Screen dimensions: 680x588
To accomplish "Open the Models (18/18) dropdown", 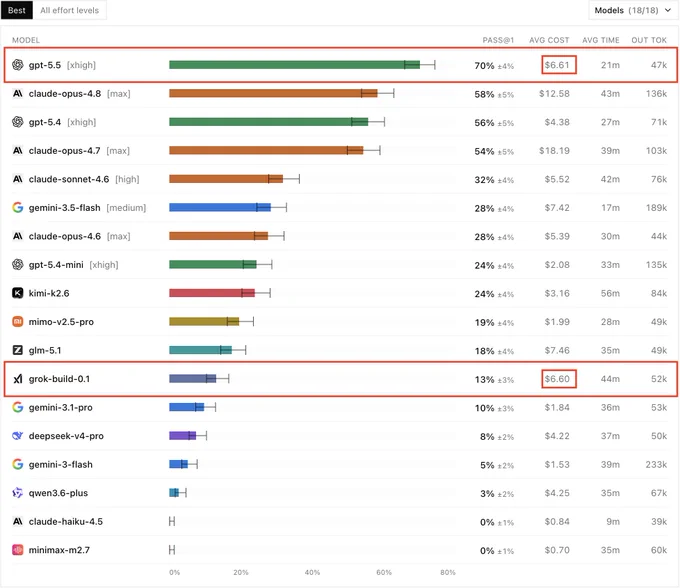I will pyautogui.click(x=633, y=10).
